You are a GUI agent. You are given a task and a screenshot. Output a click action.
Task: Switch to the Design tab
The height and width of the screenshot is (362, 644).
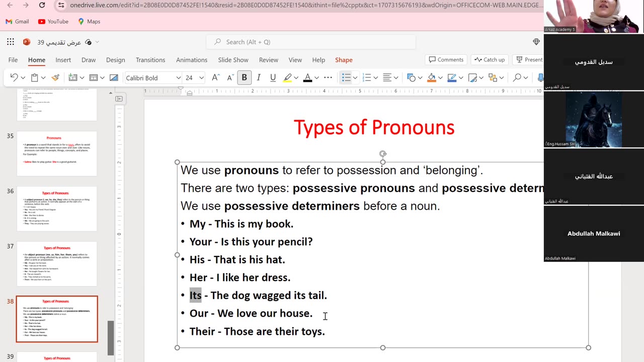tap(116, 60)
